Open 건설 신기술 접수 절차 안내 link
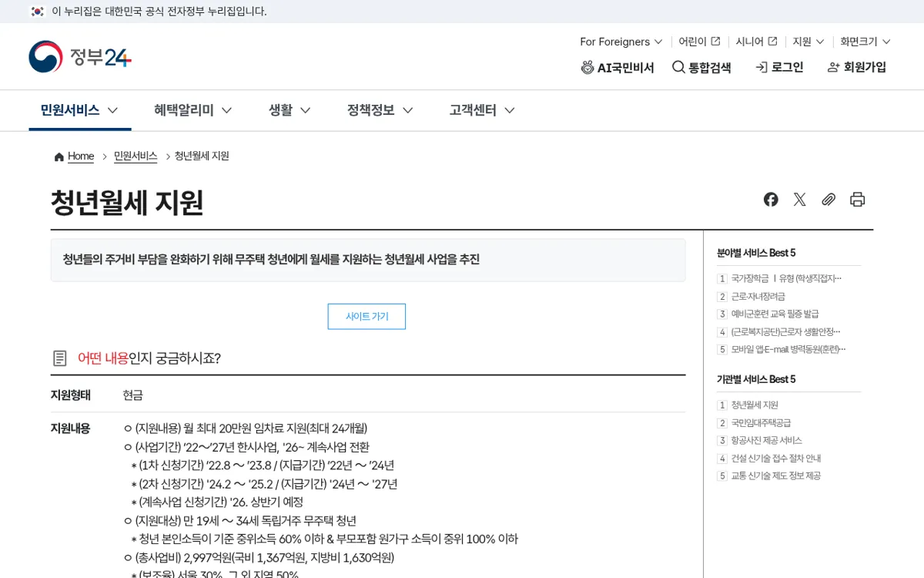This screenshot has width=924, height=578. (x=776, y=459)
